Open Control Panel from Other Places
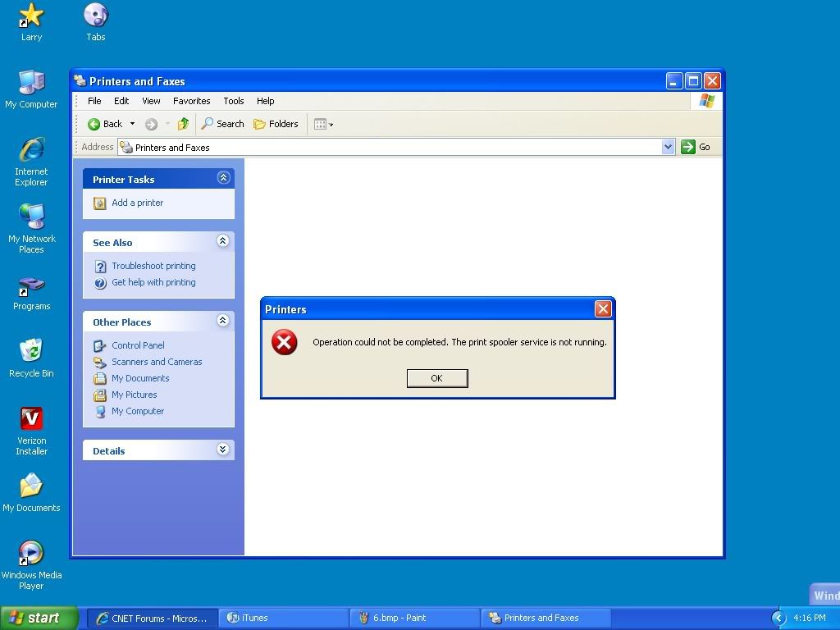The image size is (840, 630). 138,345
